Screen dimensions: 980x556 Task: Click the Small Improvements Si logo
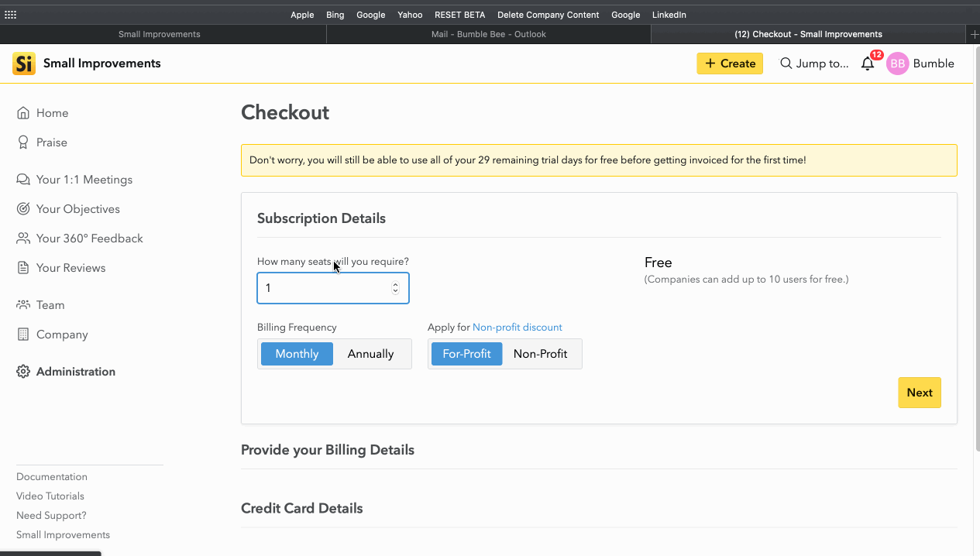24,63
